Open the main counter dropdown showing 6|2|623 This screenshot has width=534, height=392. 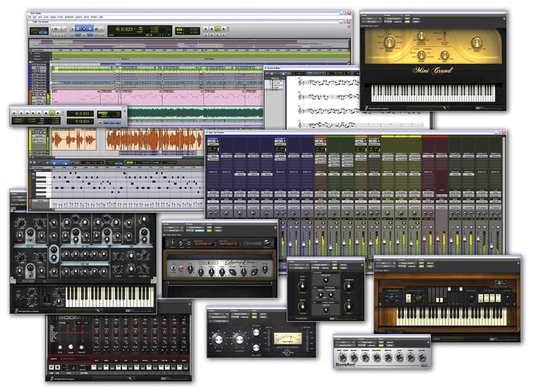[135, 28]
